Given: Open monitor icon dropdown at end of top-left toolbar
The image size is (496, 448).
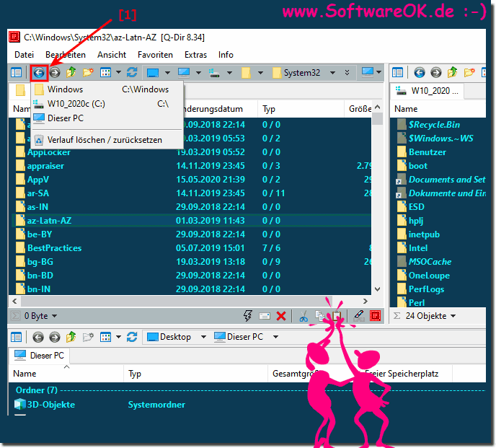Looking at the screenshot, I should pos(379,73).
